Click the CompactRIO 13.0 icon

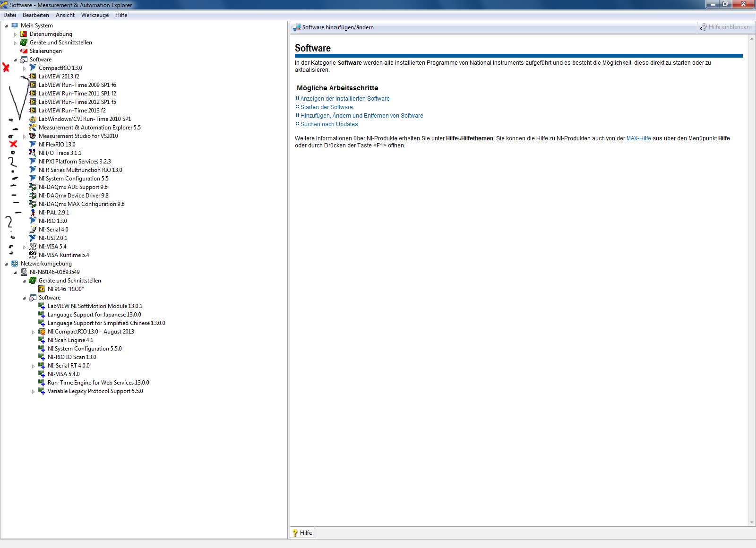tap(33, 68)
